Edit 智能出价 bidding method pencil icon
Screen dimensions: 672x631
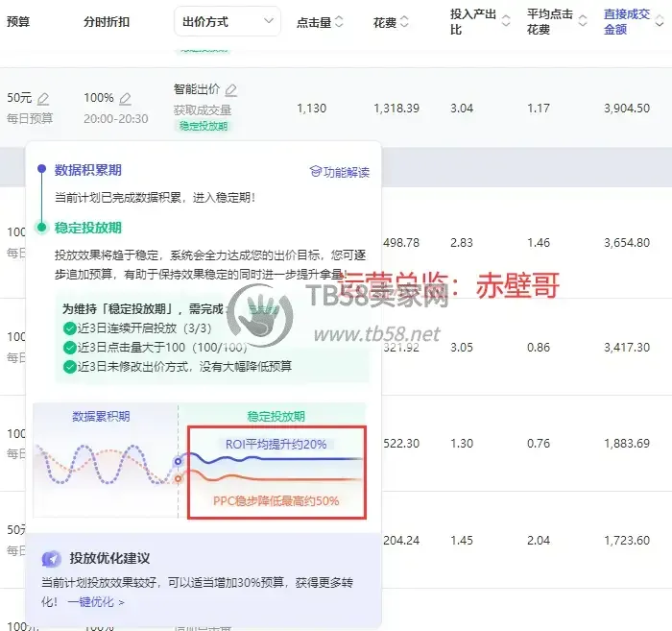click(231, 90)
